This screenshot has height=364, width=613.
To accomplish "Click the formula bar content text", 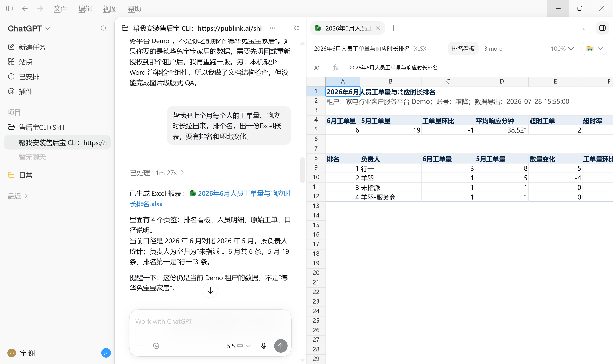I will click(x=393, y=68).
